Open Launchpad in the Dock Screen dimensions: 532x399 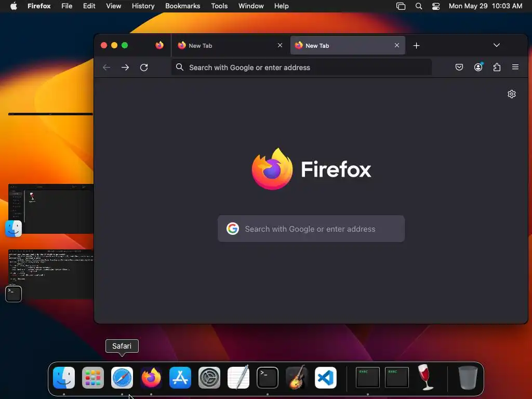(x=93, y=378)
